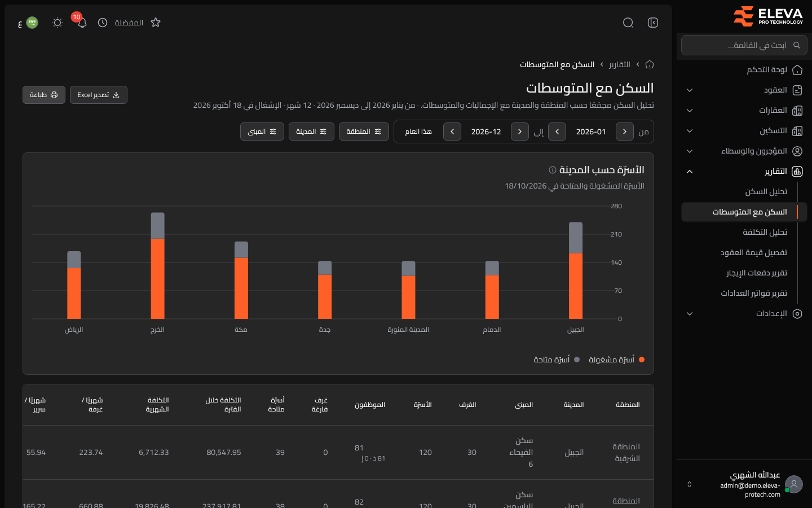This screenshot has width=812, height=508.
Task: Click the تصدير Excel export button
Action: point(99,95)
